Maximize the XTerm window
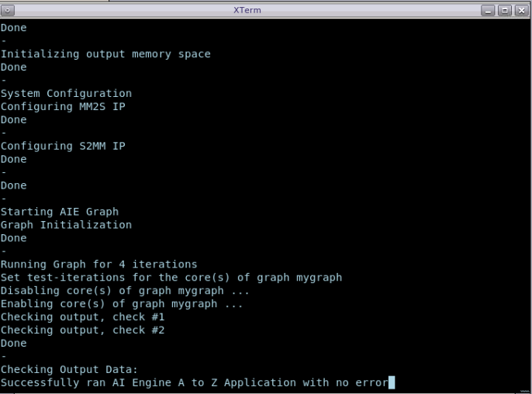The width and height of the screenshot is (532, 394). pos(504,10)
